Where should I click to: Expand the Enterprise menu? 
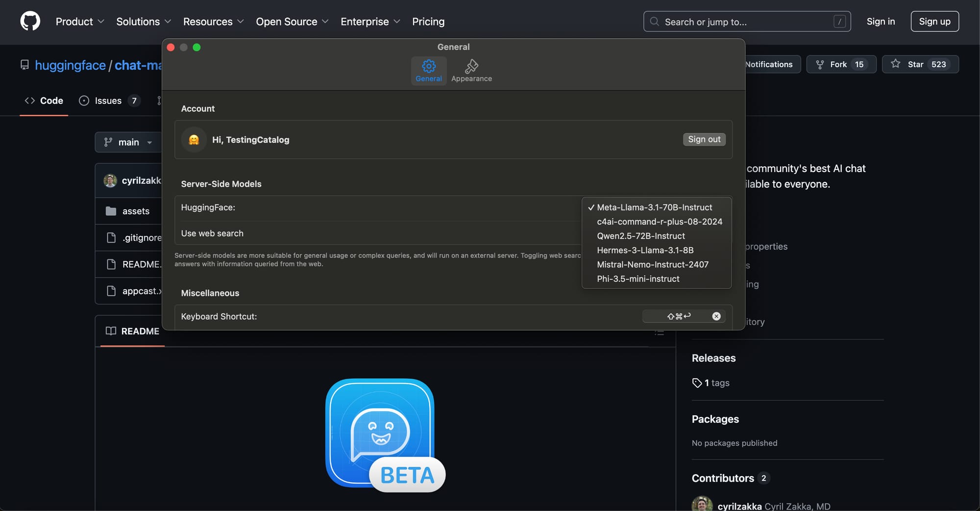click(370, 22)
